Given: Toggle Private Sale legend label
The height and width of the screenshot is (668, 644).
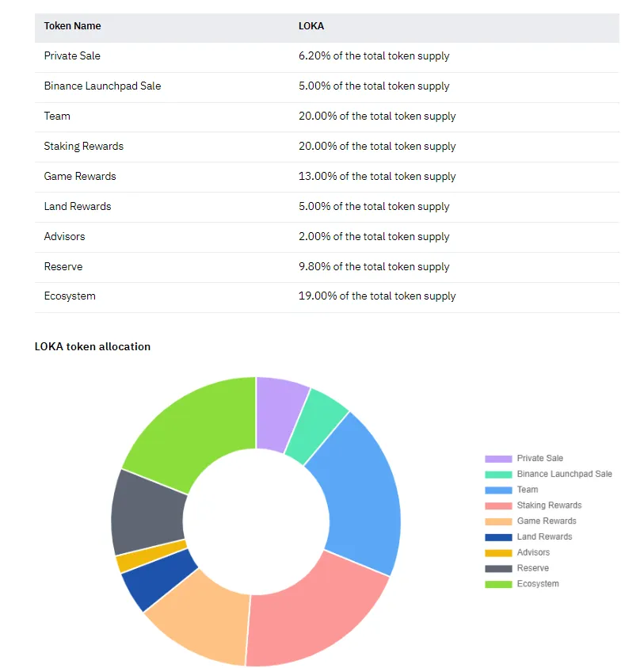Looking at the screenshot, I should (540, 458).
